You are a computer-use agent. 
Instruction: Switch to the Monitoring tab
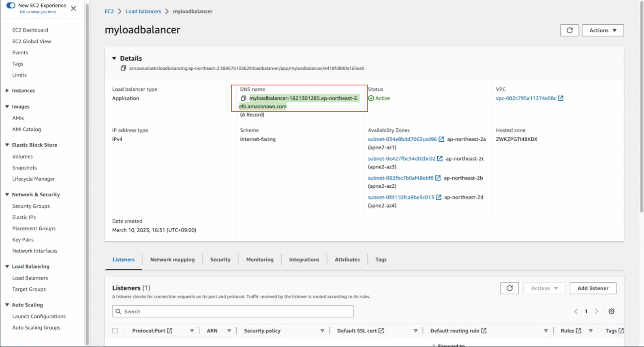[260, 260]
